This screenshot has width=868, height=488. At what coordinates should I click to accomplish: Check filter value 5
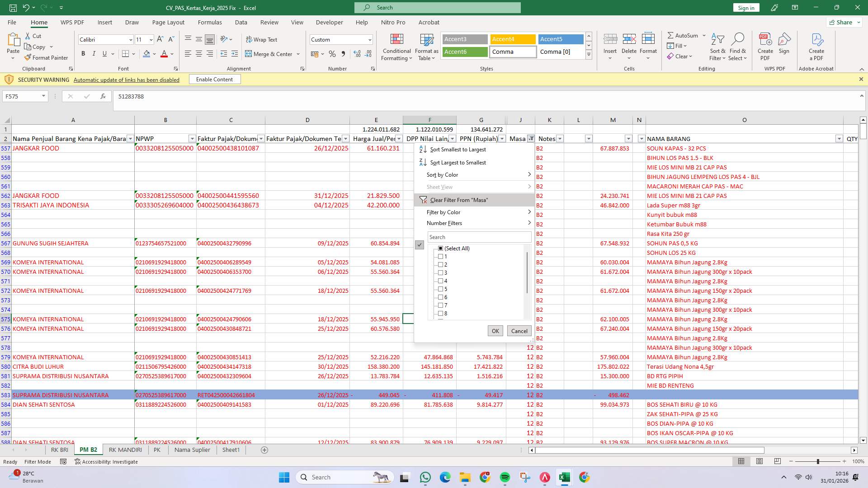point(441,289)
